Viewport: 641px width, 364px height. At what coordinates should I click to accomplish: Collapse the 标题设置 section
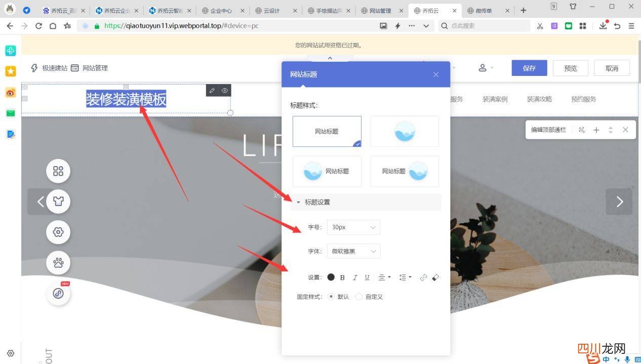click(x=366, y=202)
